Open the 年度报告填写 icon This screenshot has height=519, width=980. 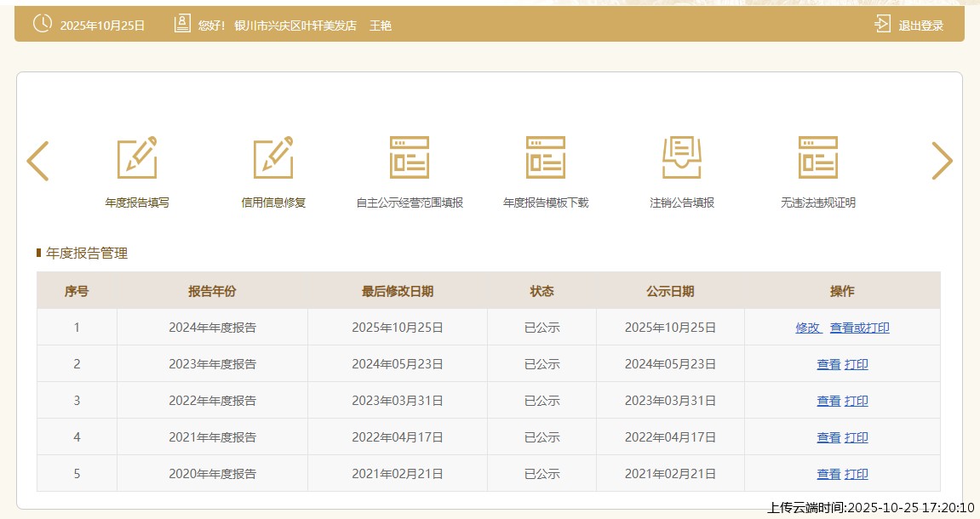tap(137, 158)
